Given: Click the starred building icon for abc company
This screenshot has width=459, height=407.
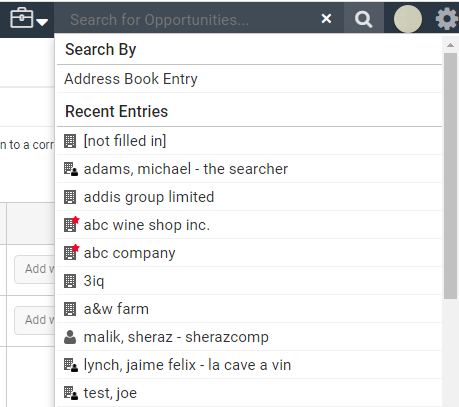Looking at the screenshot, I should 71,252.
